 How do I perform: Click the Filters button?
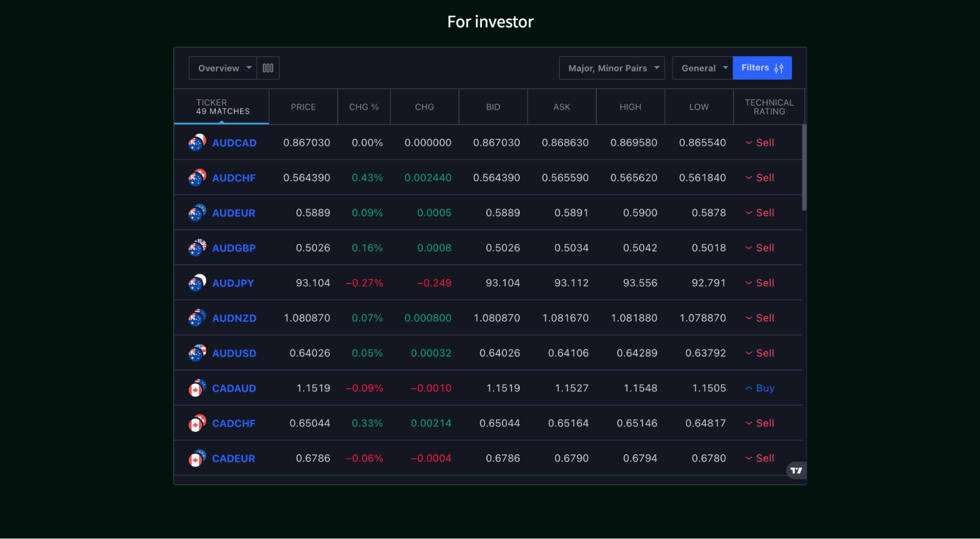tap(762, 67)
